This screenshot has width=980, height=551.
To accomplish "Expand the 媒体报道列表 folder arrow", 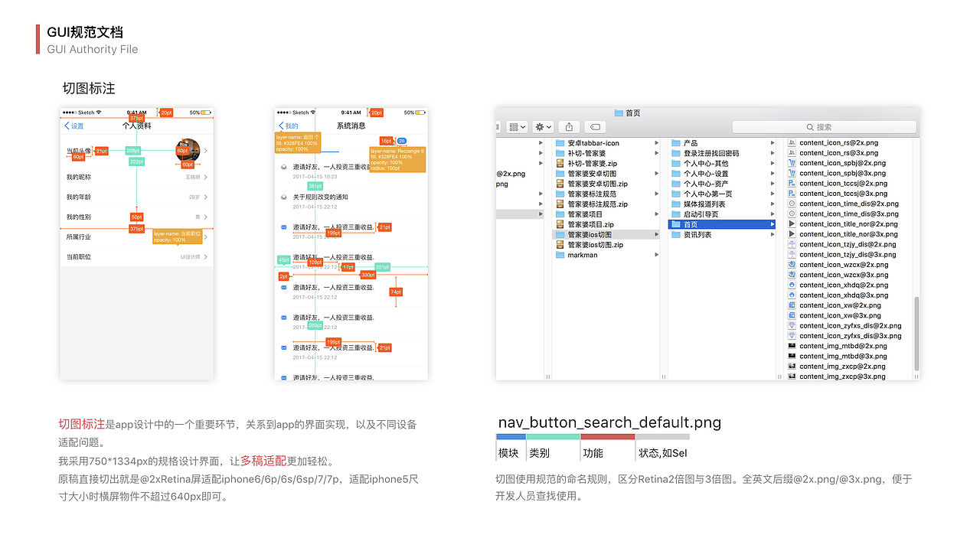I will tap(773, 204).
